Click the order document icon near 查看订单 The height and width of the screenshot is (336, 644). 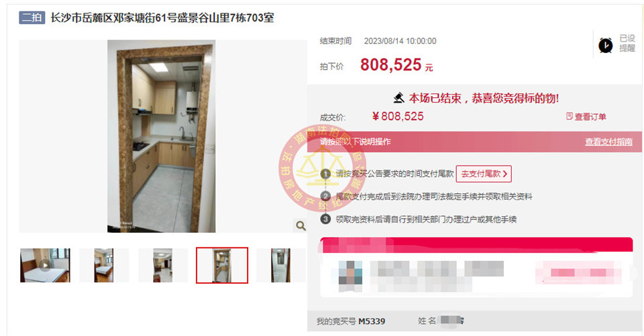pyautogui.click(x=570, y=116)
